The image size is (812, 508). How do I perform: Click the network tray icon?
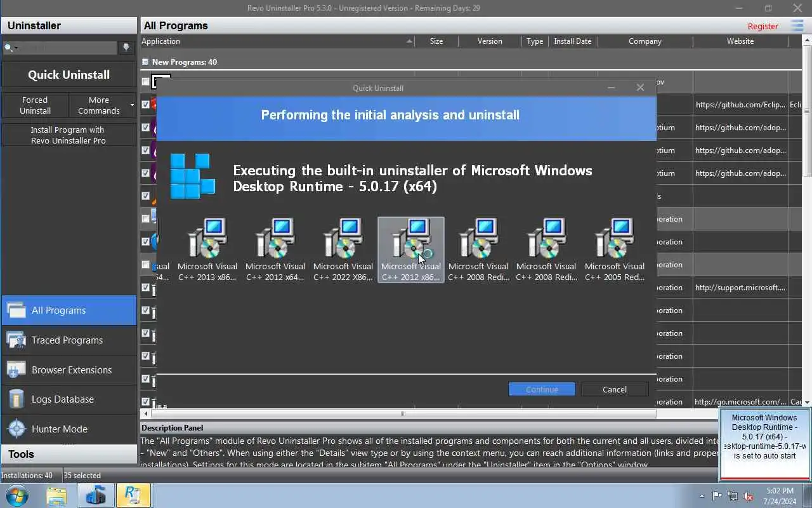tap(733, 496)
